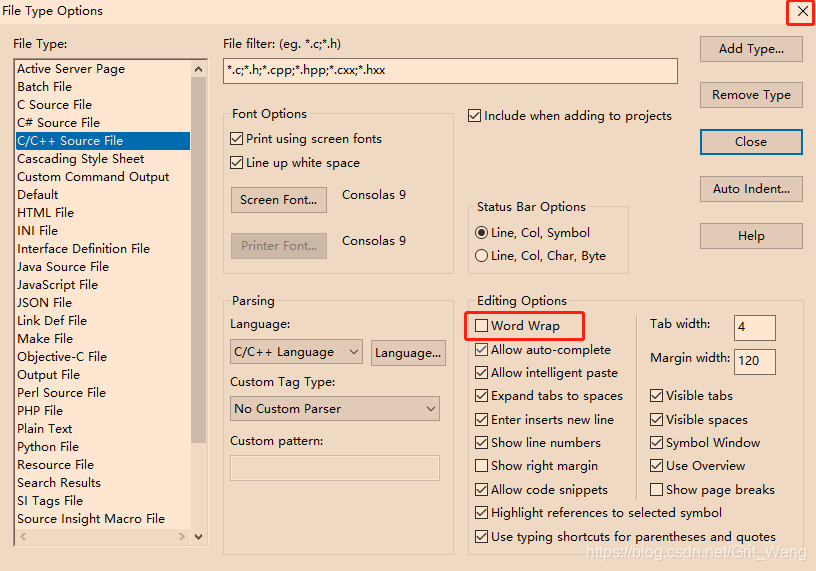Select Default file type
This screenshot has width=816, height=571.
103,195
